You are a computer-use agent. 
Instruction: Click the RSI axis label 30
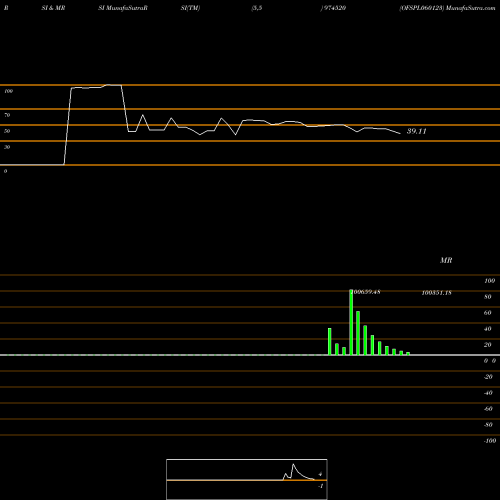point(7,147)
